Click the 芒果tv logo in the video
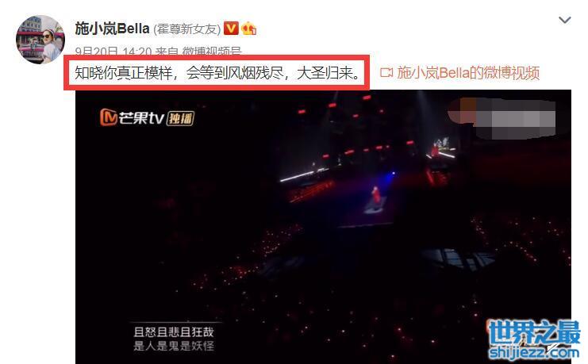The height and width of the screenshot is (364, 588). coord(132,117)
